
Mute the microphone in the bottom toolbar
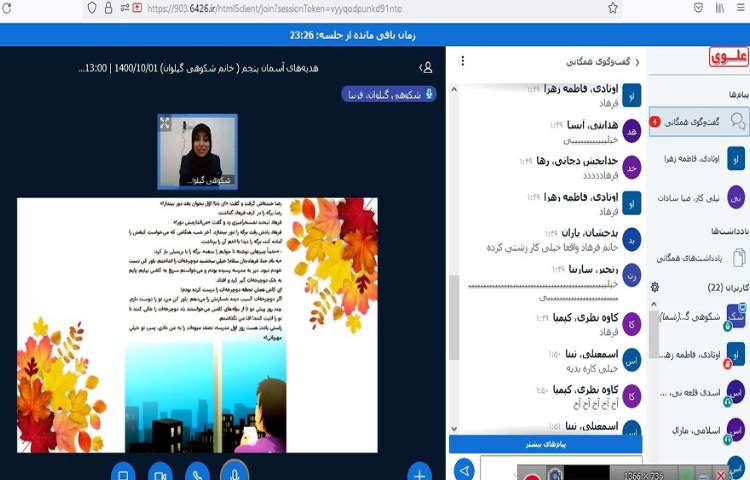[x=235, y=473]
